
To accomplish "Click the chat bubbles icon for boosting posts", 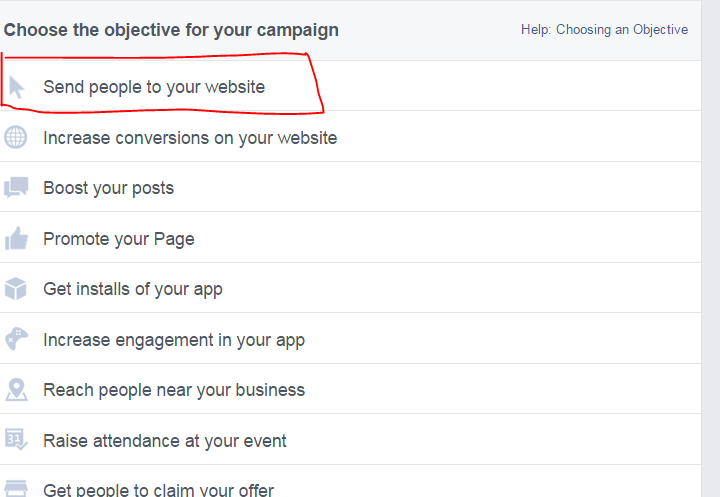I will click(x=16, y=187).
